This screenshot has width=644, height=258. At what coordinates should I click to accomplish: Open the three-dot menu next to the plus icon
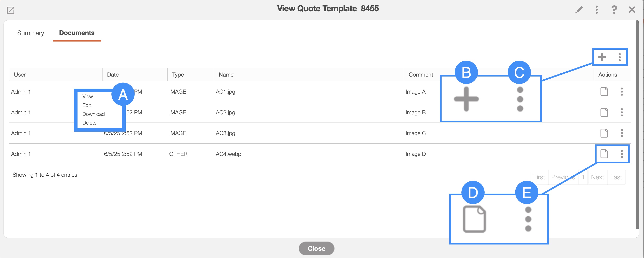point(620,57)
